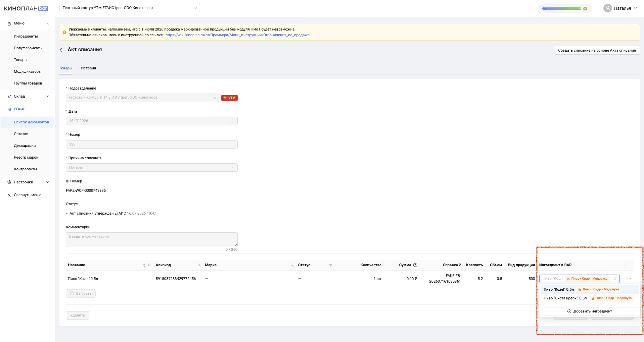Open Декларации under ЕГАИС
644x342 pixels.
(x=25, y=146)
